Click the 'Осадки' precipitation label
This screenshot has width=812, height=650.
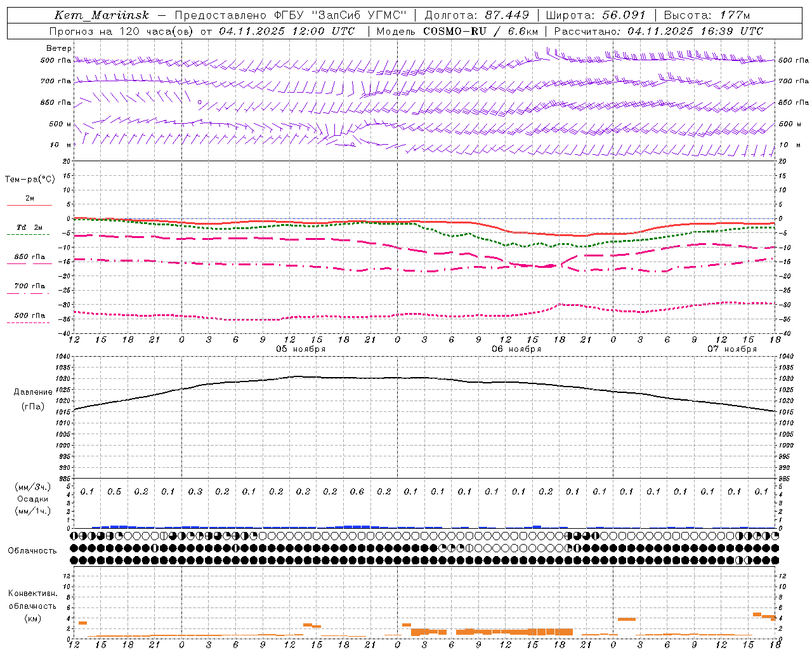pyautogui.click(x=33, y=499)
